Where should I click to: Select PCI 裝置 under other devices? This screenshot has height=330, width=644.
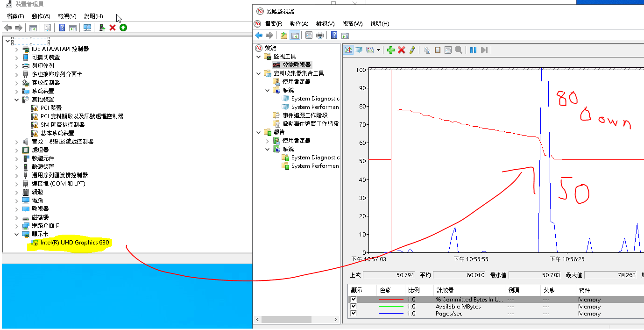pyautogui.click(x=51, y=108)
